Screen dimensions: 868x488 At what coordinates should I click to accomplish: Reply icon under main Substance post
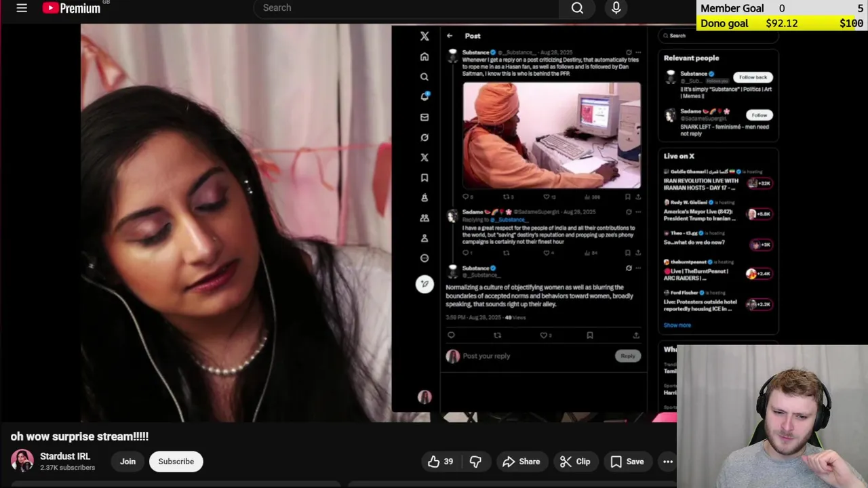(x=451, y=335)
